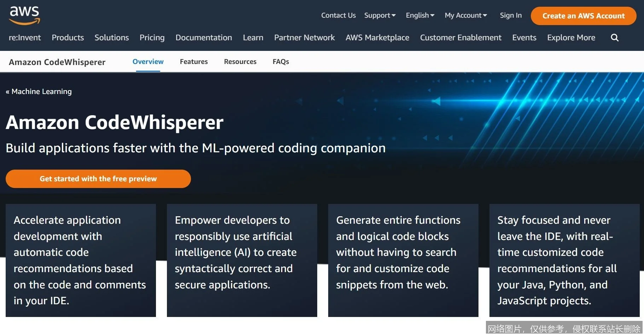Open the re:Invent menu item
This screenshot has width=644, height=335.
click(x=25, y=37)
